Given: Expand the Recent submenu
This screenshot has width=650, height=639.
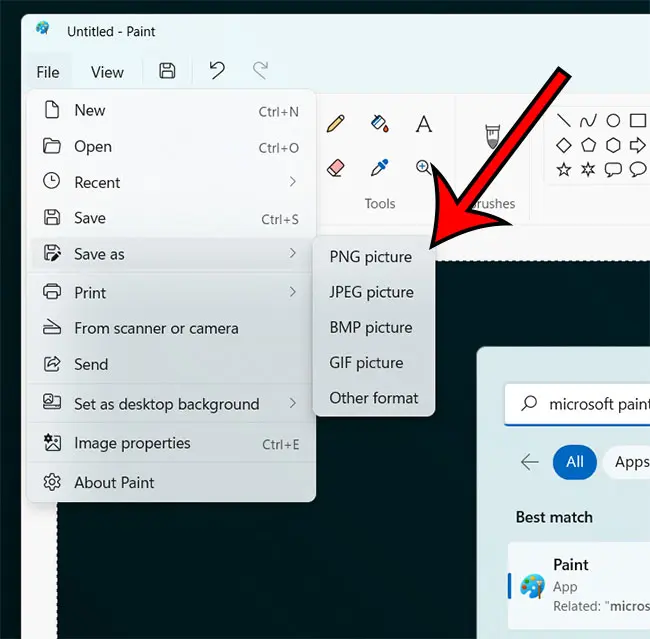Looking at the screenshot, I should [171, 182].
